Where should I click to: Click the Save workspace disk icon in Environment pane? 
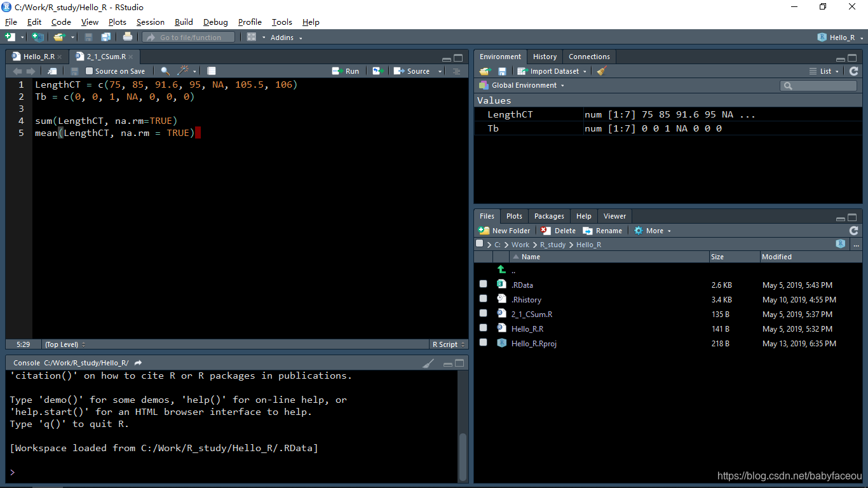502,71
